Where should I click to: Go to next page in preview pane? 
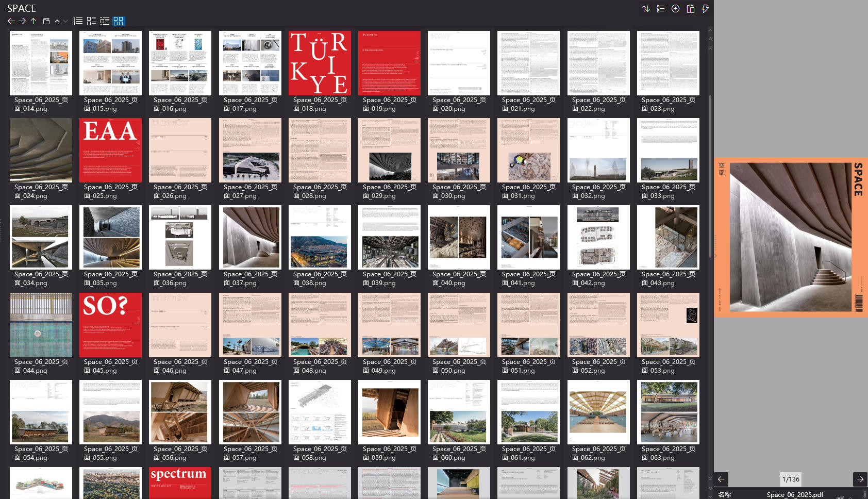click(860, 479)
